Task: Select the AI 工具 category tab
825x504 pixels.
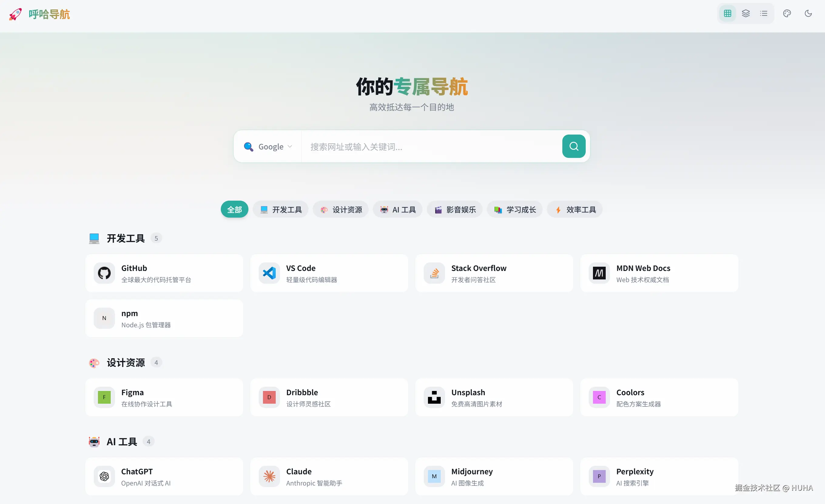Action: click(397, 209)
